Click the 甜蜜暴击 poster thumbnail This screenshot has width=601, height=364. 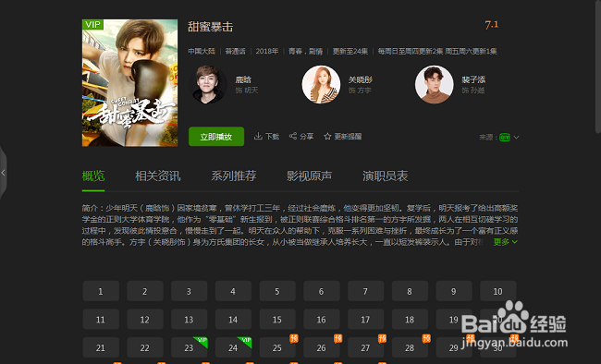pos(129,83)
